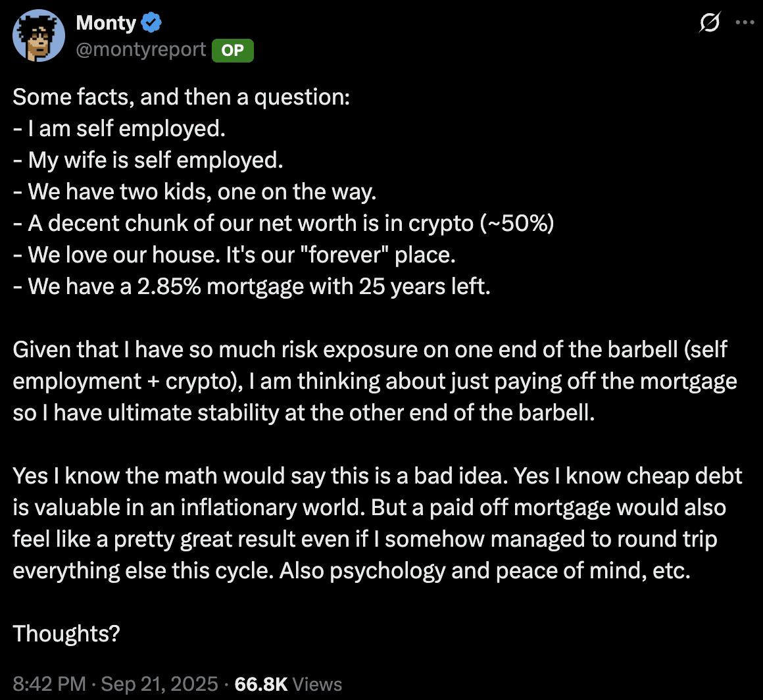Open the three-dot more options menu

pos(744,22)
